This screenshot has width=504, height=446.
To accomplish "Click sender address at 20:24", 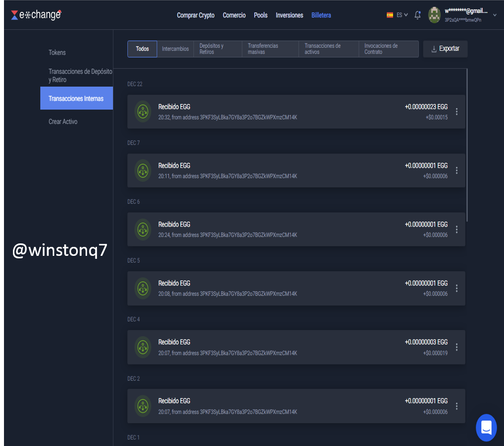I will pos(248,235).
